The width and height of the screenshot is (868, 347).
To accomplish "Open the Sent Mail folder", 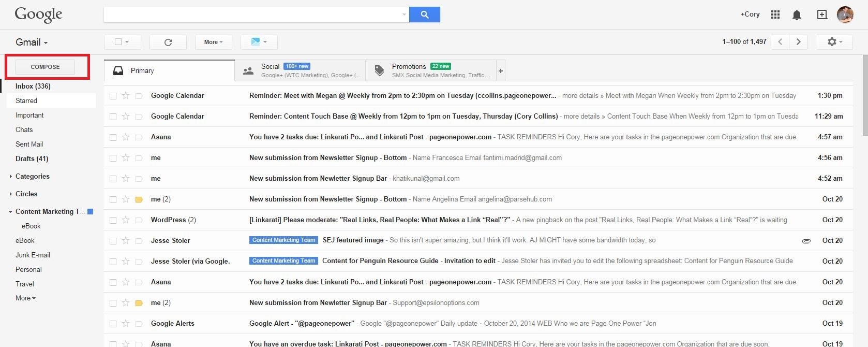I will click(x=29, y=144).
